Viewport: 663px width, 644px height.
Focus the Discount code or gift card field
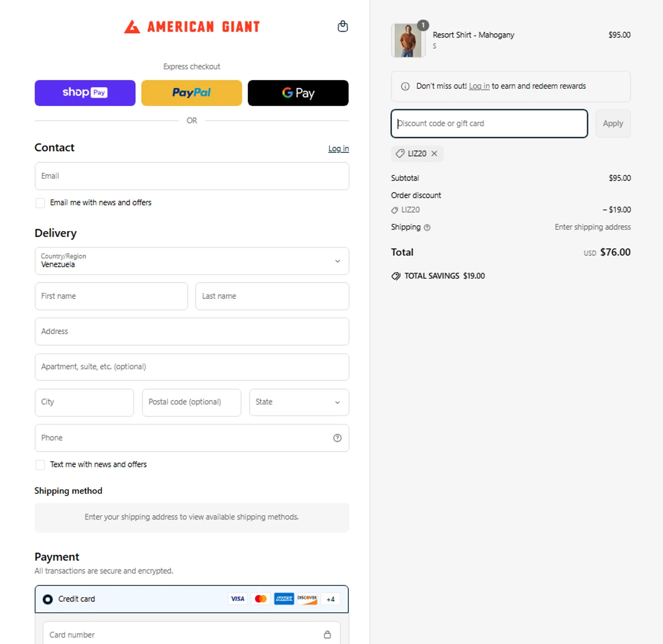tap(489, 124)
